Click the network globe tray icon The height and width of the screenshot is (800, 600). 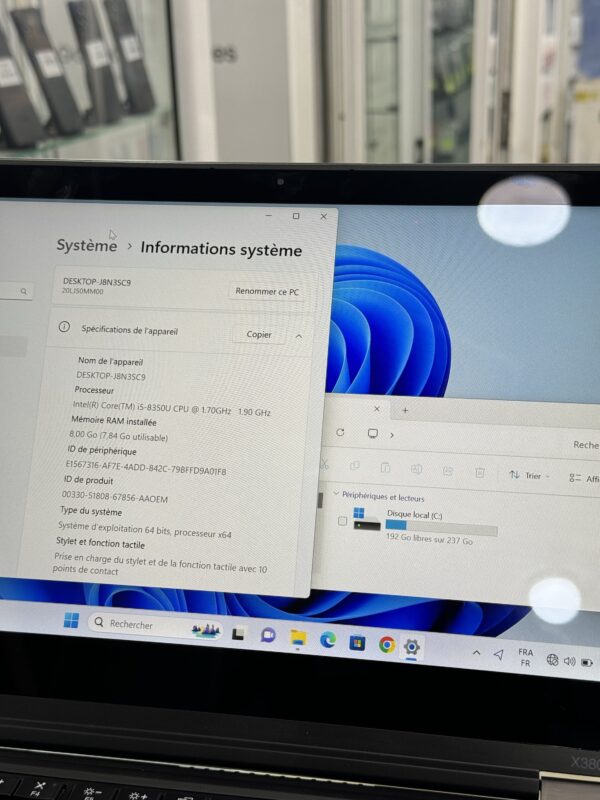(x=552, y=660)
